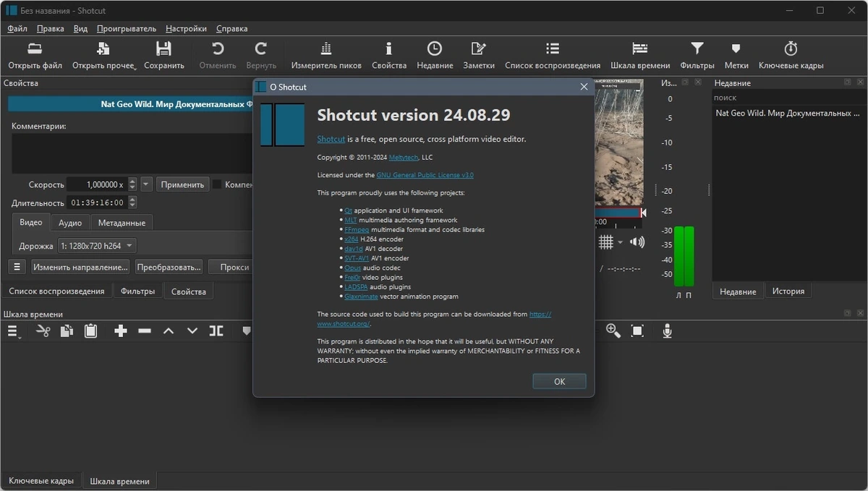This screenshot has width=868, height=491.
Task: Open the Метки markers toolbar icon
Action: point(736,49)
